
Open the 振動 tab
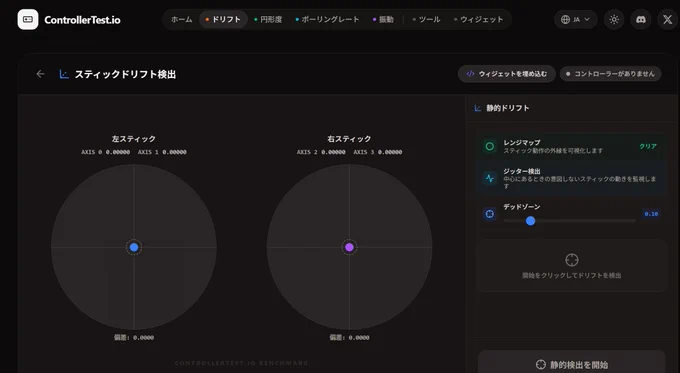tap(383, 20)
